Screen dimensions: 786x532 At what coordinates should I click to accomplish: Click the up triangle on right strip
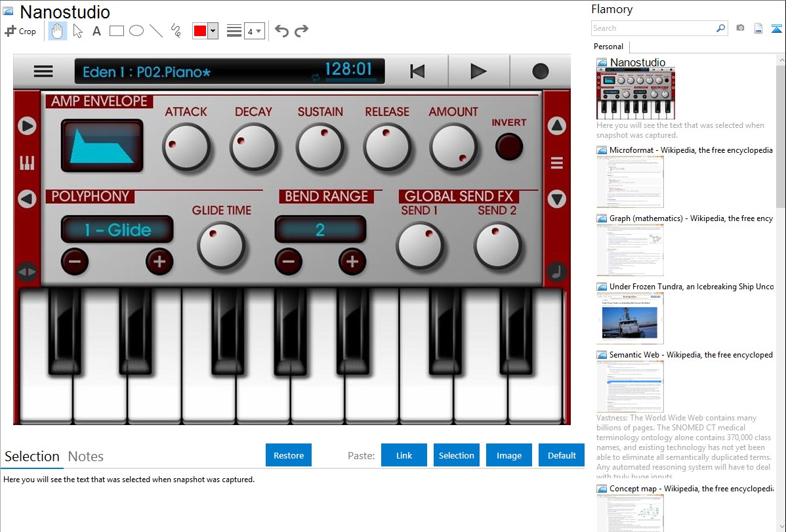coord(556,126)
